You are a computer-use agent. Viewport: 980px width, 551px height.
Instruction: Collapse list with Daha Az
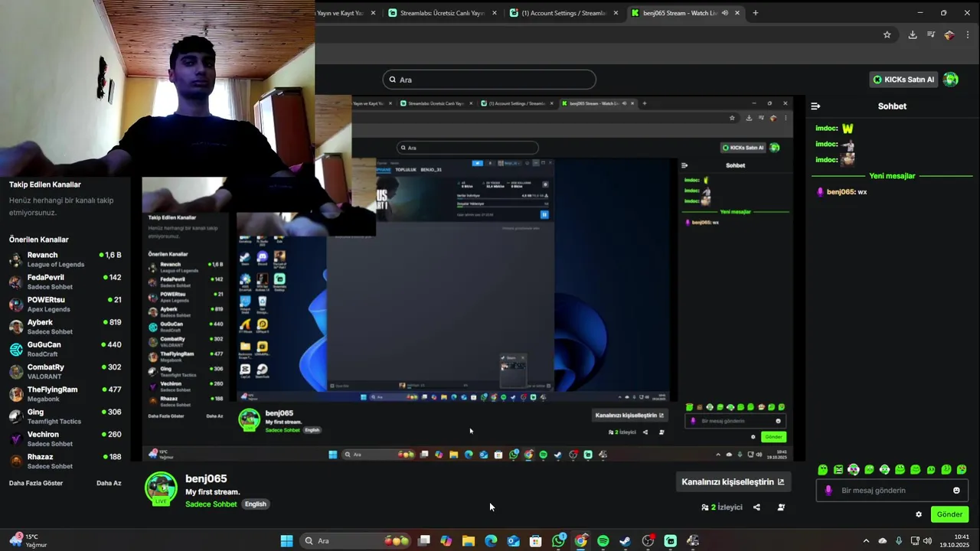109,483
